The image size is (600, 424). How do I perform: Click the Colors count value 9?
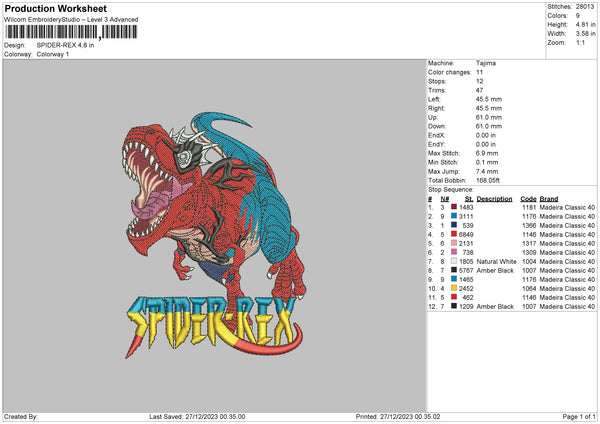coord(578,16)
